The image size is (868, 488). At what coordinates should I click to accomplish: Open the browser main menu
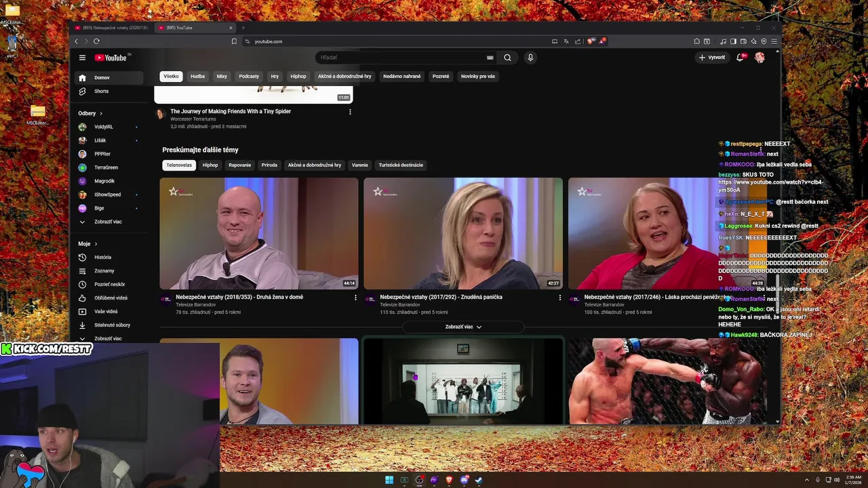click(x=774, y=41)
